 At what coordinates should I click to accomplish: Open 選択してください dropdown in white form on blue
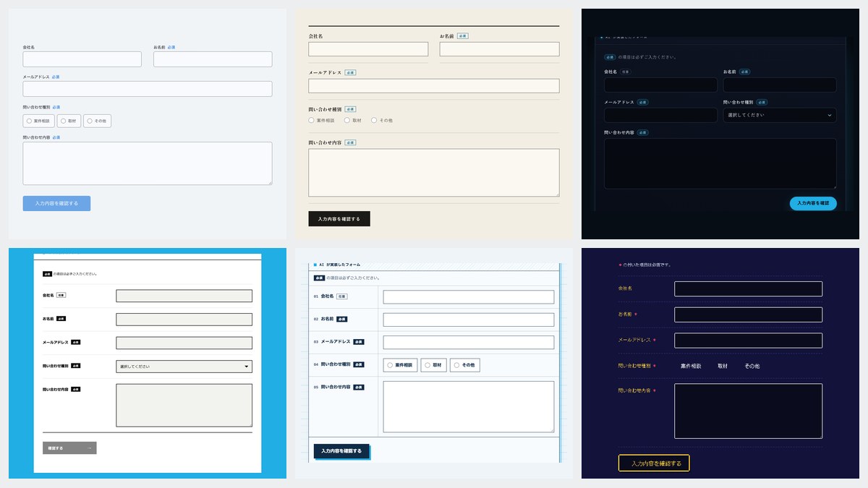pyautogui.click(x=184, y=367)
